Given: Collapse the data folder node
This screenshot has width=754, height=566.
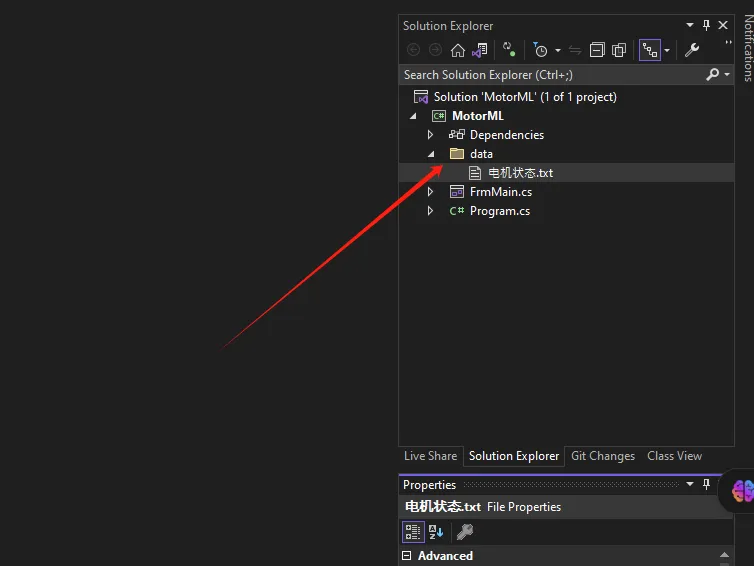Looking at the screenshot, I should coord(431,154).
